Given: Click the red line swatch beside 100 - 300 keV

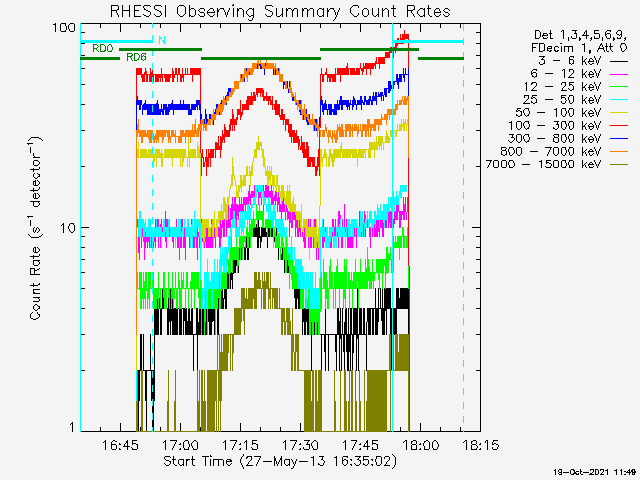Looking at the screenshot, I should (x=619, y=126).
